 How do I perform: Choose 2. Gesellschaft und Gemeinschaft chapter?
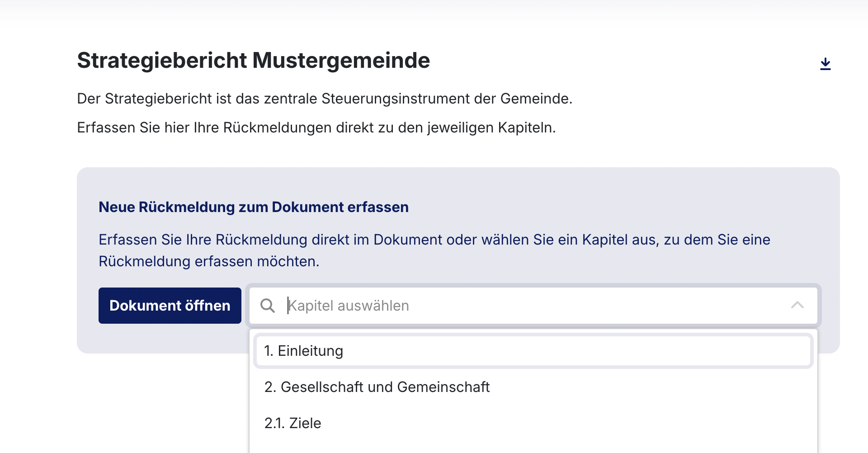pos(377,387)
